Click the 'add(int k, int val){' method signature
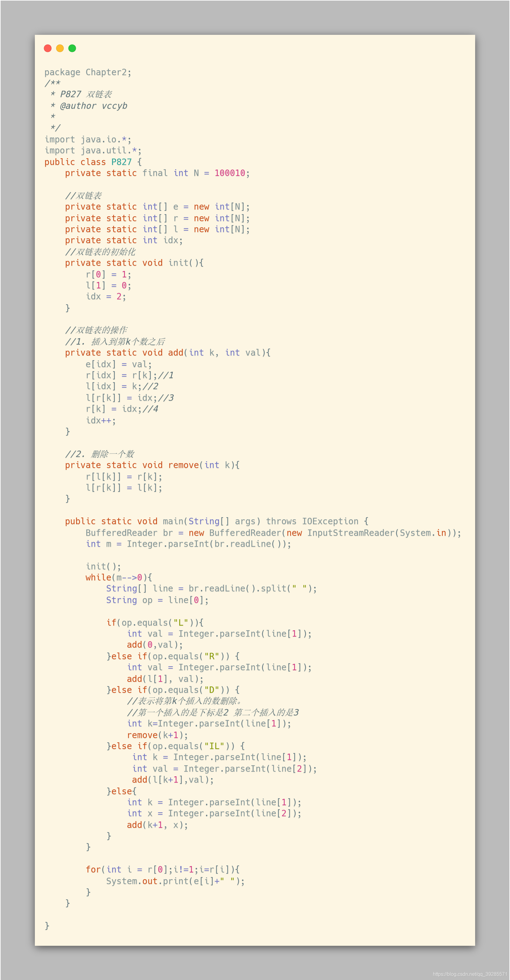The width and height of the screenshot is (510, 980). pos(219,353)
